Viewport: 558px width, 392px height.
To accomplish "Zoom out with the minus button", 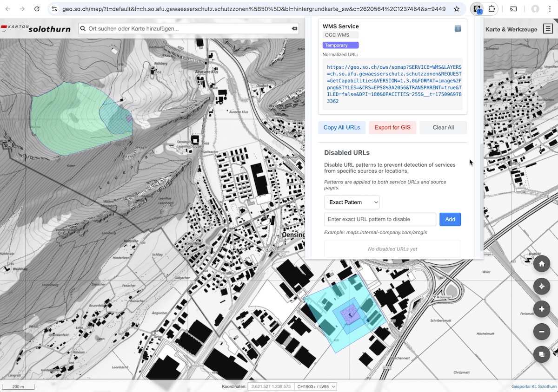I will 542,332.
